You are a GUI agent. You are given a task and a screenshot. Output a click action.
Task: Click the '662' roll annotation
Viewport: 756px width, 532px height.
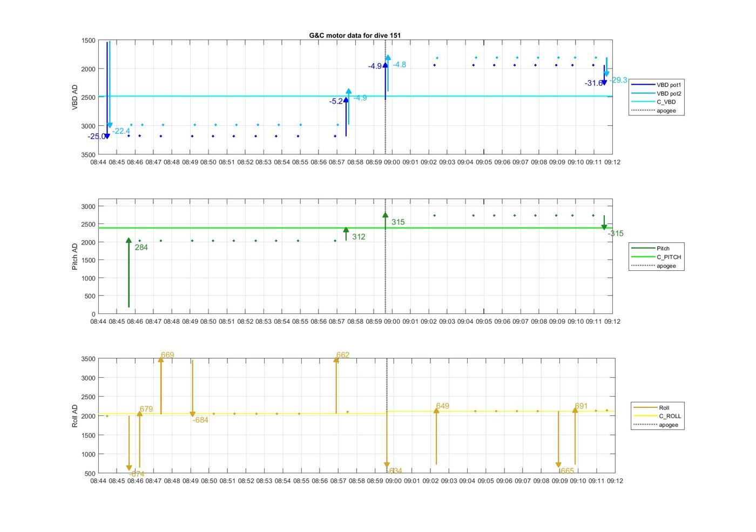343,355
